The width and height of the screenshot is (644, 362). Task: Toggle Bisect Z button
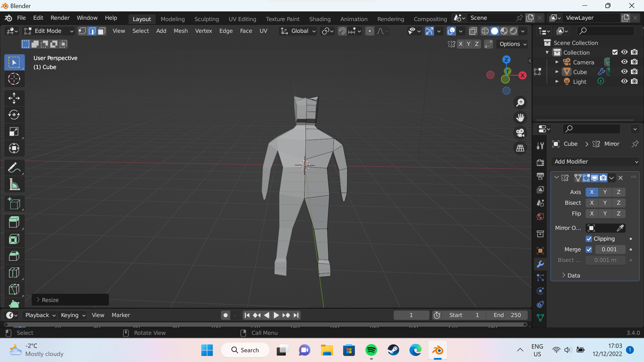[619, 203]
